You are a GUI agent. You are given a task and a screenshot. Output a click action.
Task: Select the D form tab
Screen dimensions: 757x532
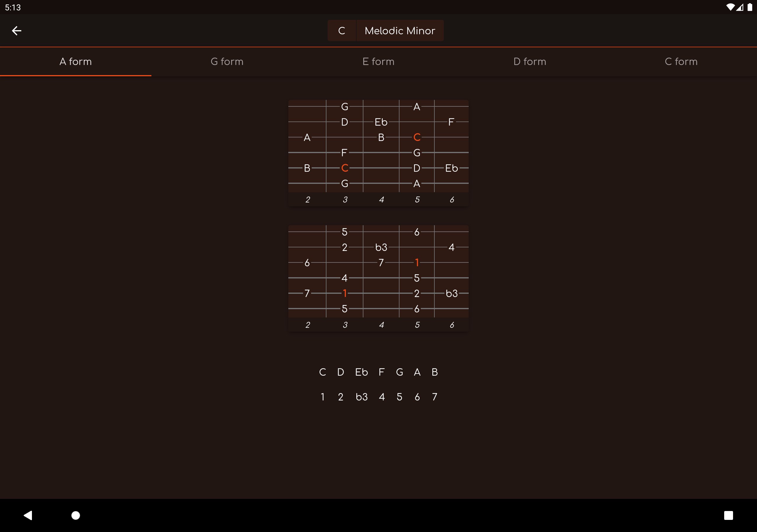click(530, 62)
